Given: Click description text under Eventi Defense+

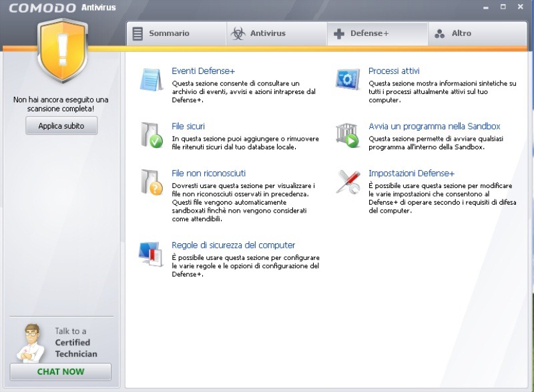Looking at the screenshot, I should coord(244,91).
